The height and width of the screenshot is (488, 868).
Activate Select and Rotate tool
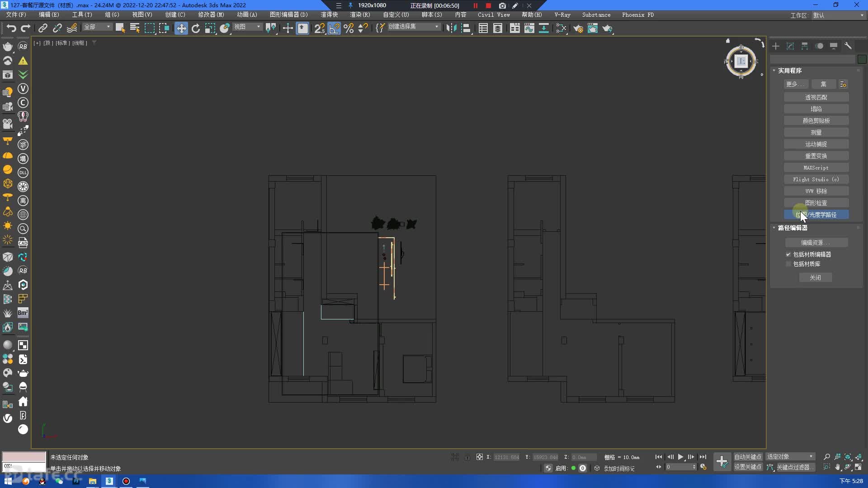[196, 28]
